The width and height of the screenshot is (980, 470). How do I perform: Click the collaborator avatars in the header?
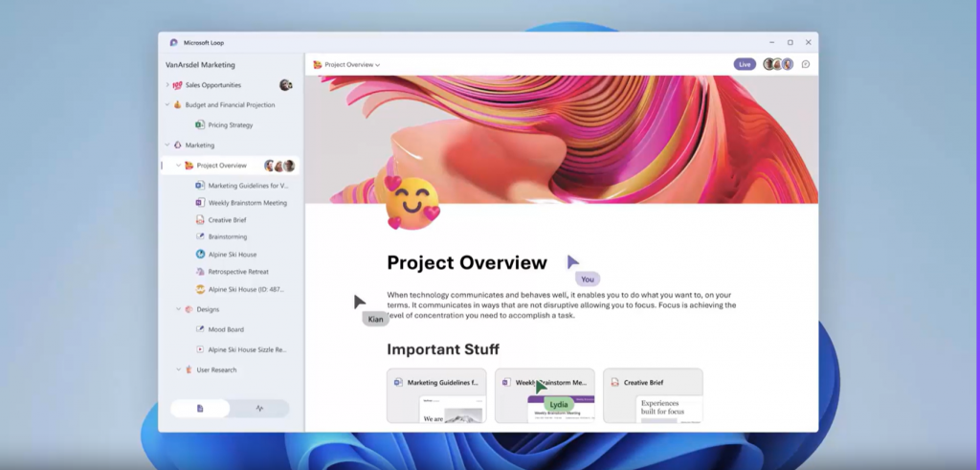(x=778, y=64)
